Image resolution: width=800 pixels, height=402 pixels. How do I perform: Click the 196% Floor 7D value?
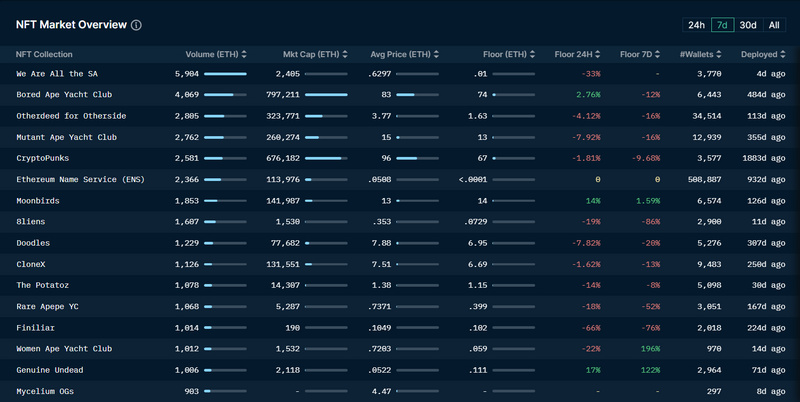pos(651,349)
